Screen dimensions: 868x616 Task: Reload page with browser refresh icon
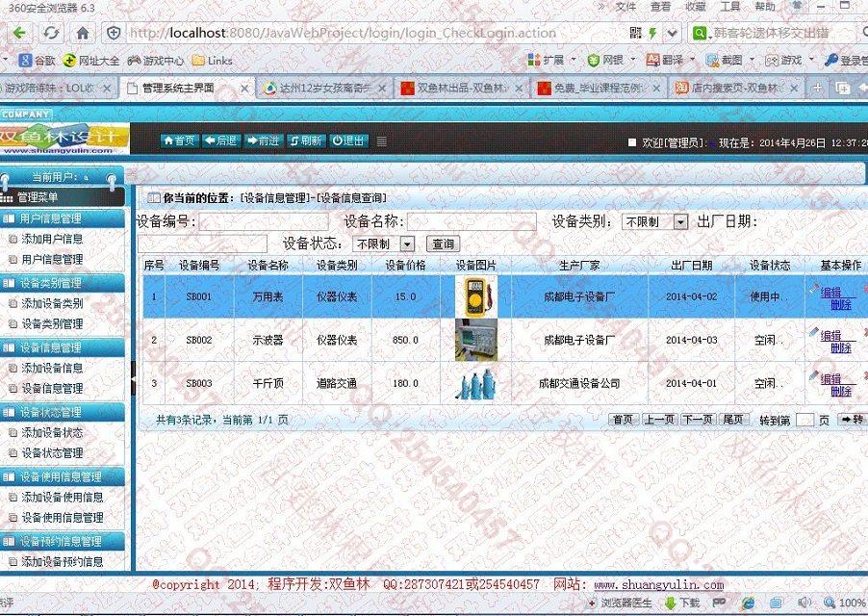click(x=51, y=33)
